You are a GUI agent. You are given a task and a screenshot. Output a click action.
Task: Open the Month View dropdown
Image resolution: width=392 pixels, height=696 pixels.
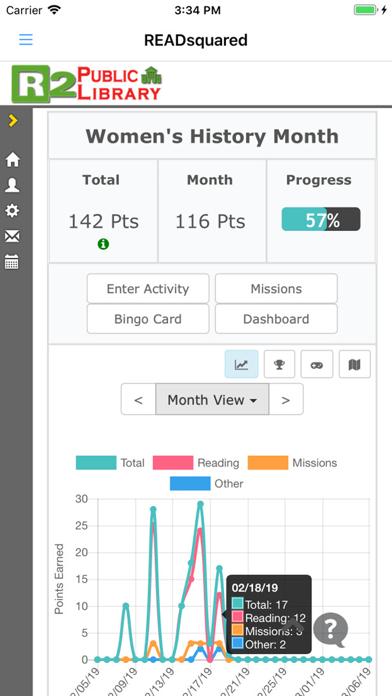[212, 399]
